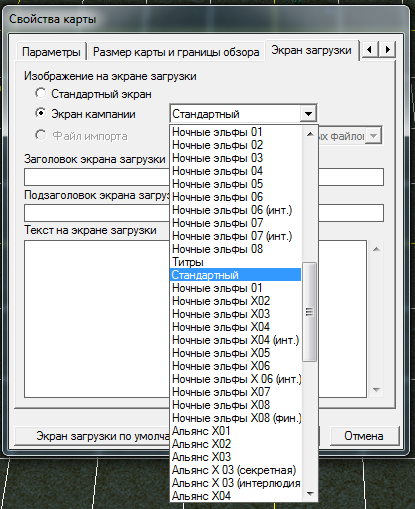Select the 'Титры' list entry
Viewport: 415px width, 509px height.
point(236,262)
